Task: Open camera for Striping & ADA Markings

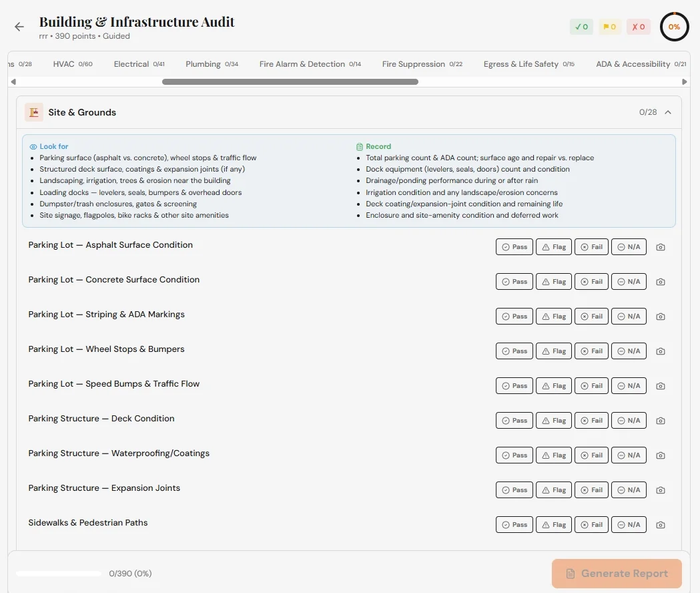Action: click(x=660, y=317)
